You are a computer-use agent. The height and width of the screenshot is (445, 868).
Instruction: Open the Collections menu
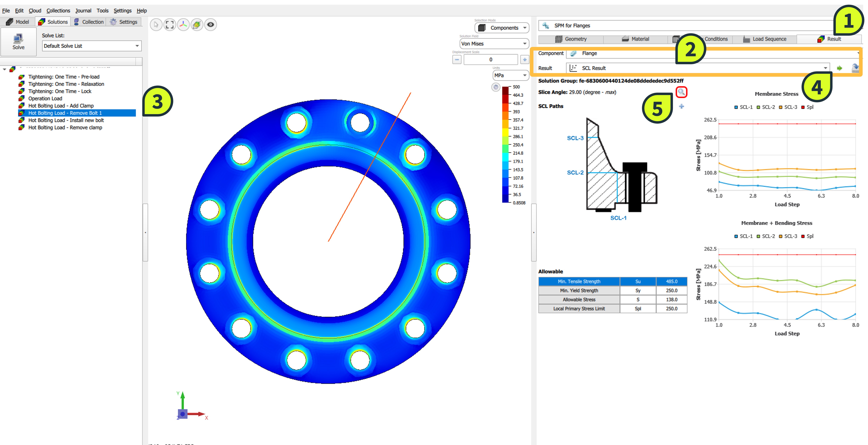[58, 10]
